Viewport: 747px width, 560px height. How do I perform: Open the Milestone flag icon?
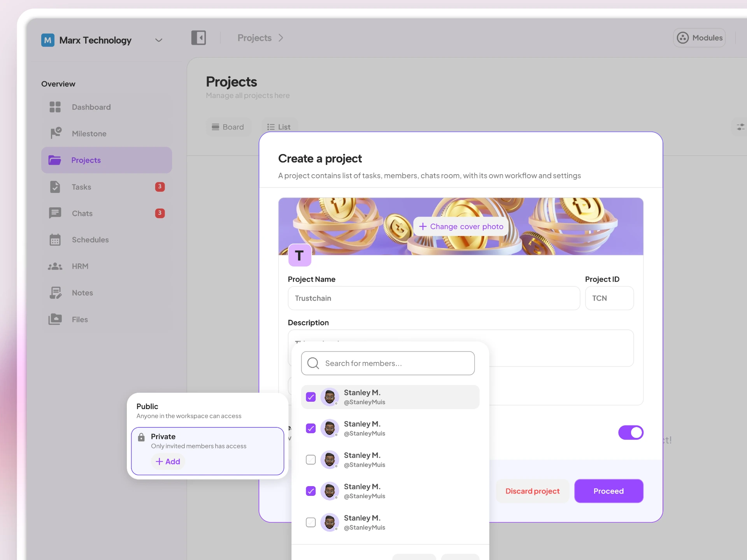(x=56, y=133)
